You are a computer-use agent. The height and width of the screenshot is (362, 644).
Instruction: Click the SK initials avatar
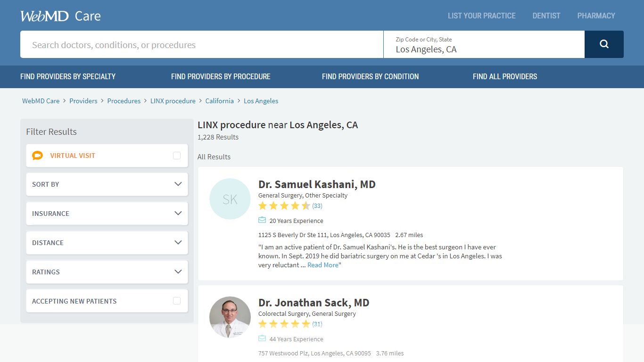pos(230,199)
